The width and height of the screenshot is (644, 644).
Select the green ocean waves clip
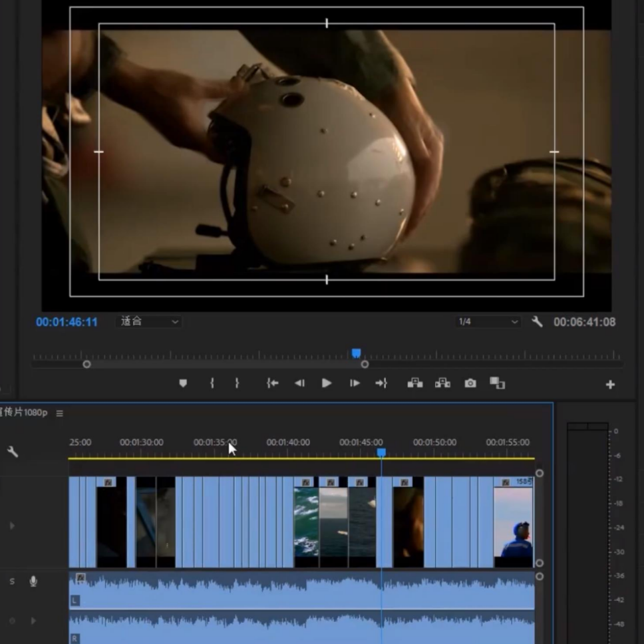coord(307,522)
